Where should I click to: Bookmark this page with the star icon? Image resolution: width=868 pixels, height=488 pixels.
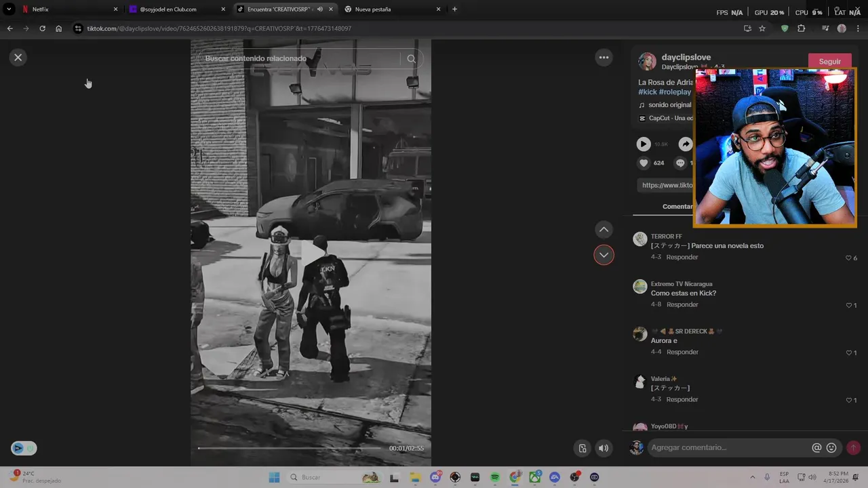coord(762,28)
